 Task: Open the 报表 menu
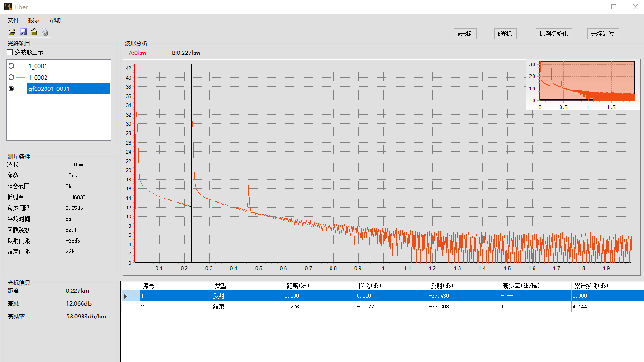pyautogui.click(x=34, y=20)
